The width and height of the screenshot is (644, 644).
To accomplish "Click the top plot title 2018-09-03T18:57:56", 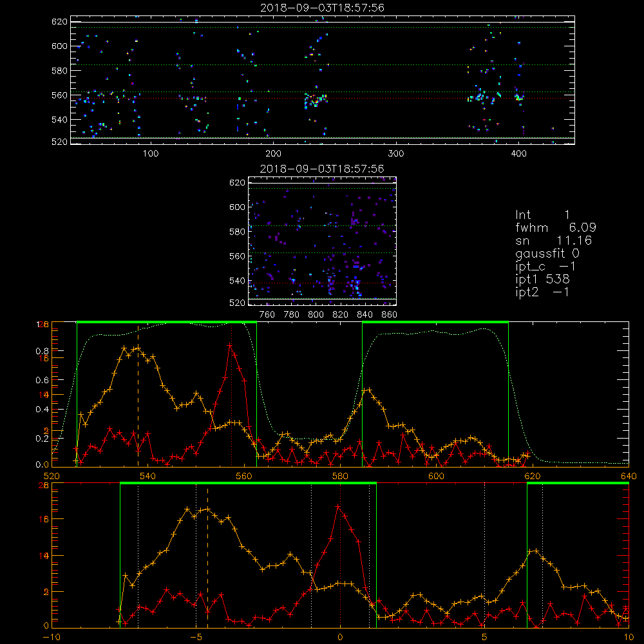I will [x=323, y=8].
